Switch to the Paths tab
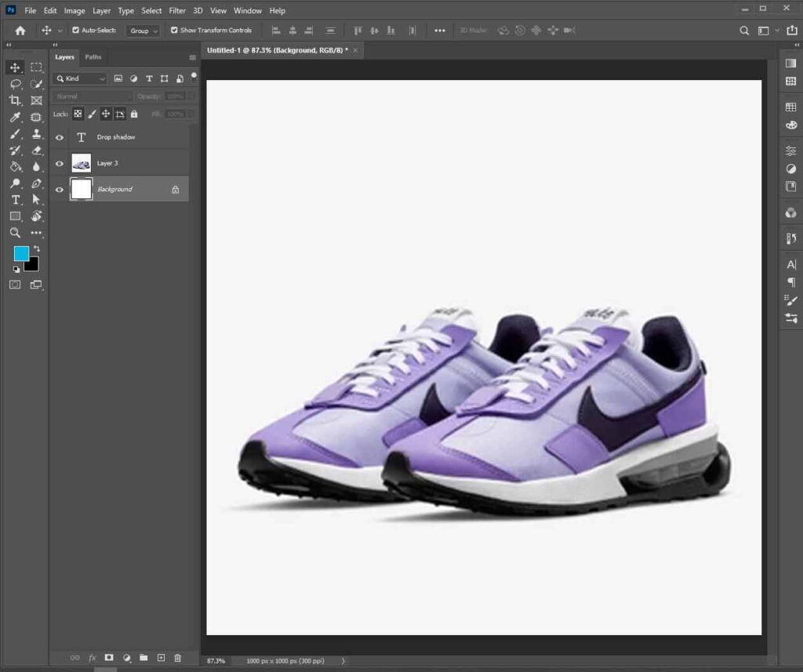Viewport: 803px width, 672px height. (x=93, y=57)
